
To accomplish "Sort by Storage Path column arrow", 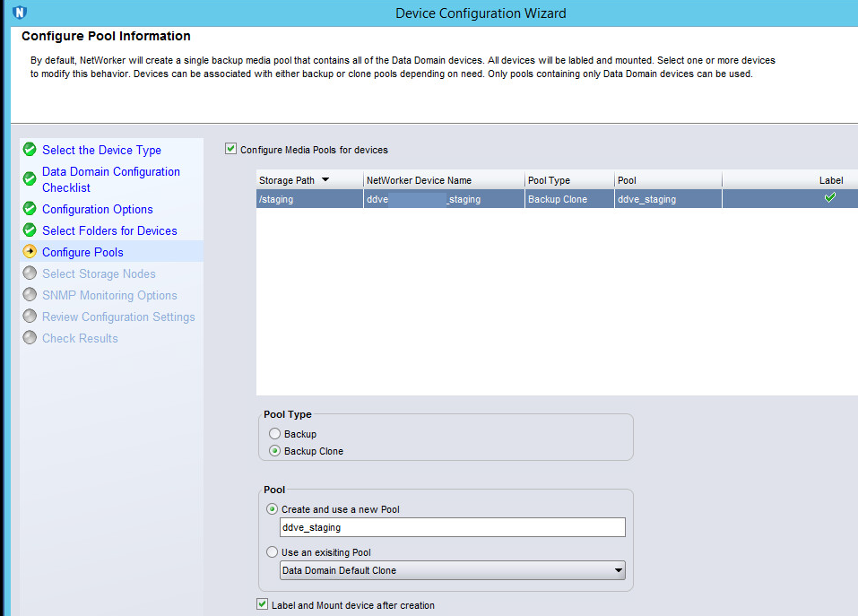I will 325,180.
